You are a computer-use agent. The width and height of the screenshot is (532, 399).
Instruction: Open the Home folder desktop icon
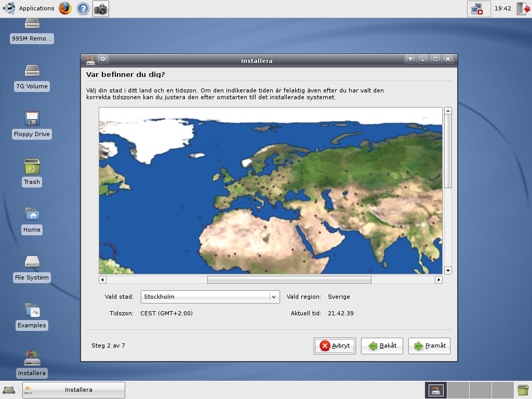click(32, 221)
